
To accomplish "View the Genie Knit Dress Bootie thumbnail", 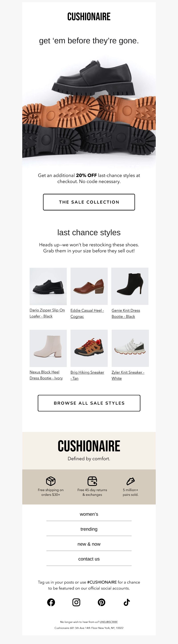I will [130, 286].
